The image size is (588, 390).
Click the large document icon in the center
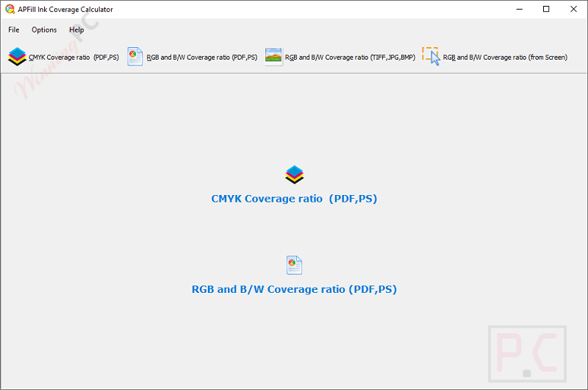[x=295, y=265]
